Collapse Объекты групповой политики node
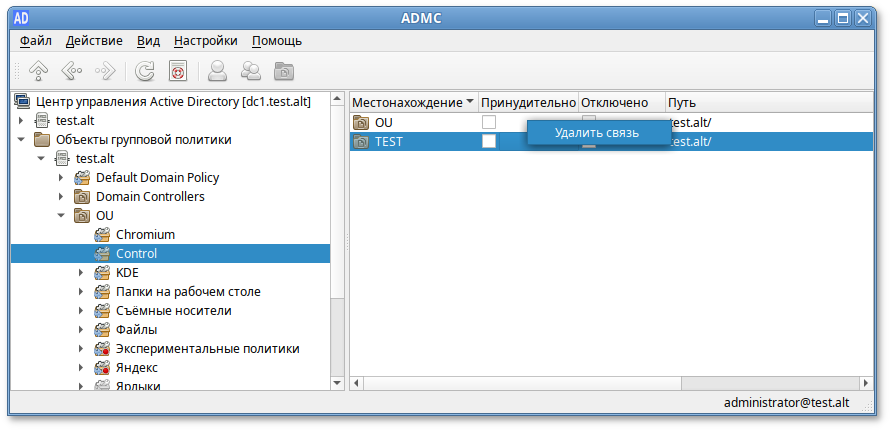890x430 pixels. pyautogui.click(x=22, y=140)
